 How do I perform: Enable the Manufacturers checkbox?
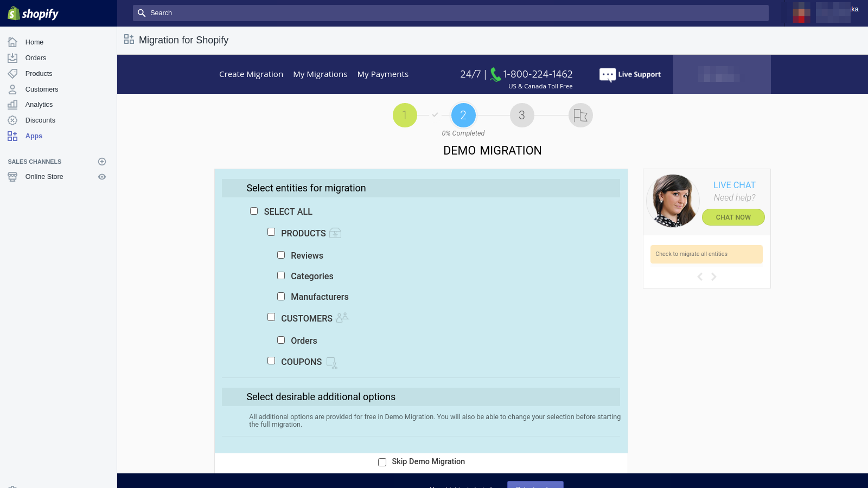point(281,296)
